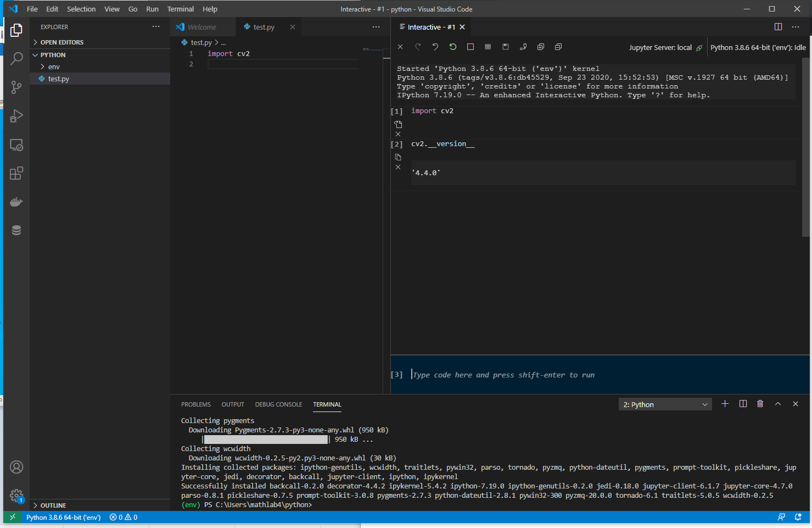Open the Search sidebar view

point(16,58)
